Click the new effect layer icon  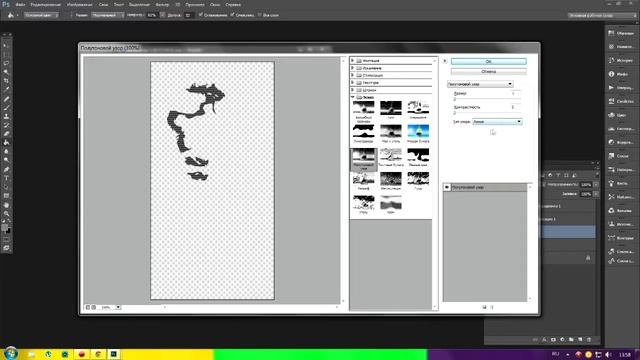[x=484, y=307]
